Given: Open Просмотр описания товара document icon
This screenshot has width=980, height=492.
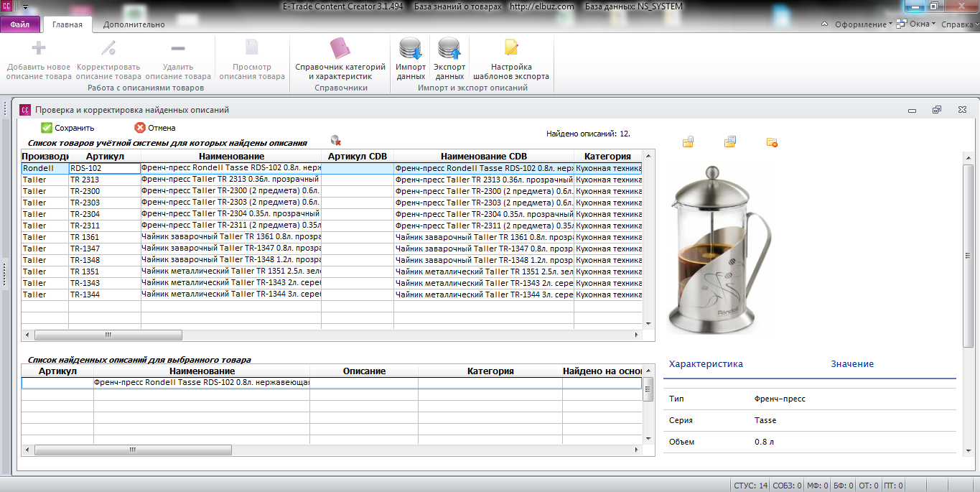Looking at the screenshot, I should [x=252, y=48].
